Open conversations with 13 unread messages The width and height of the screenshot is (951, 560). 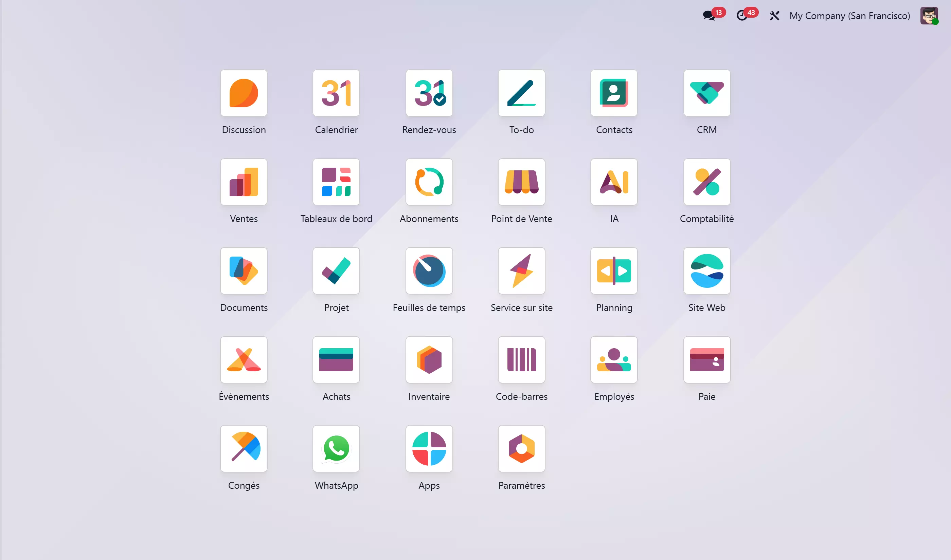coord(709,16)
